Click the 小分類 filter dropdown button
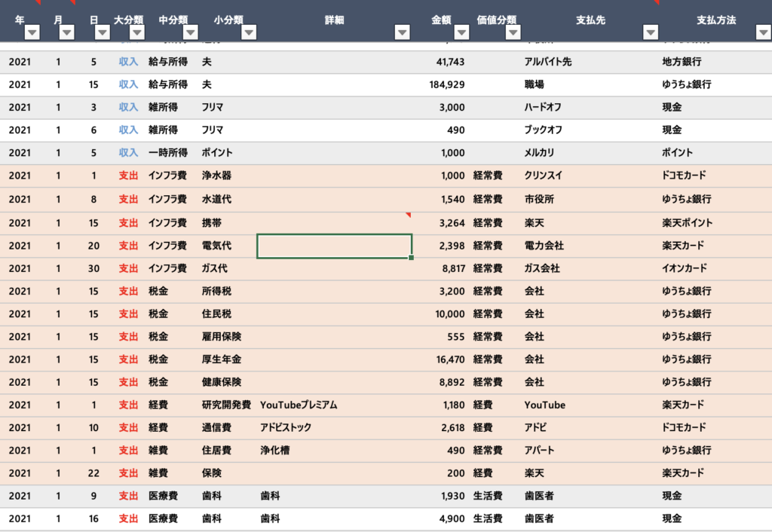This screenshot has width=772, height=532. [249, 32]
